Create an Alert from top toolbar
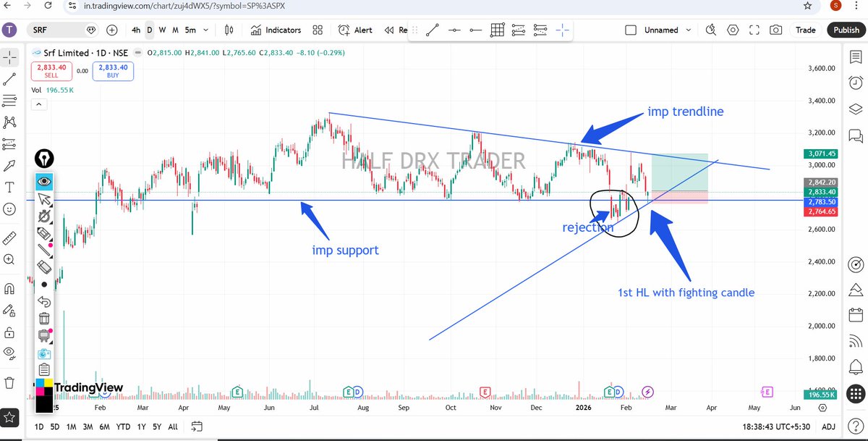This screenshot has height=441, width=868. 355,30
